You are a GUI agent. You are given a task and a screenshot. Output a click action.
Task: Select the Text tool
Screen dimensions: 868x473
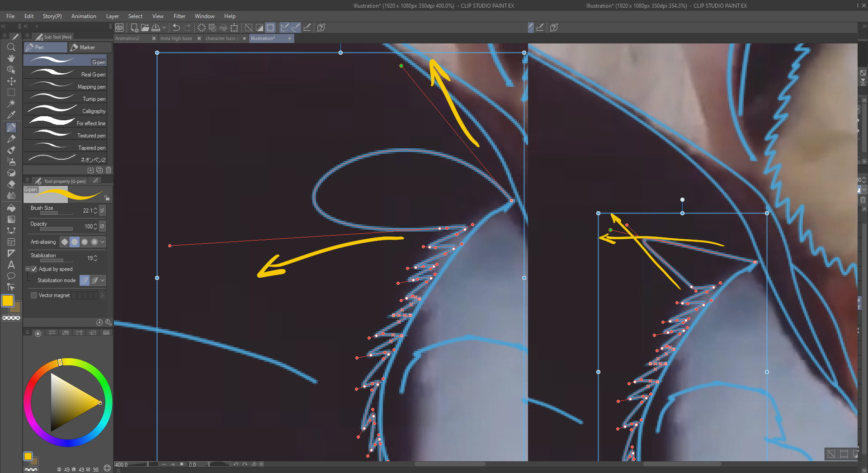(11, 265)
